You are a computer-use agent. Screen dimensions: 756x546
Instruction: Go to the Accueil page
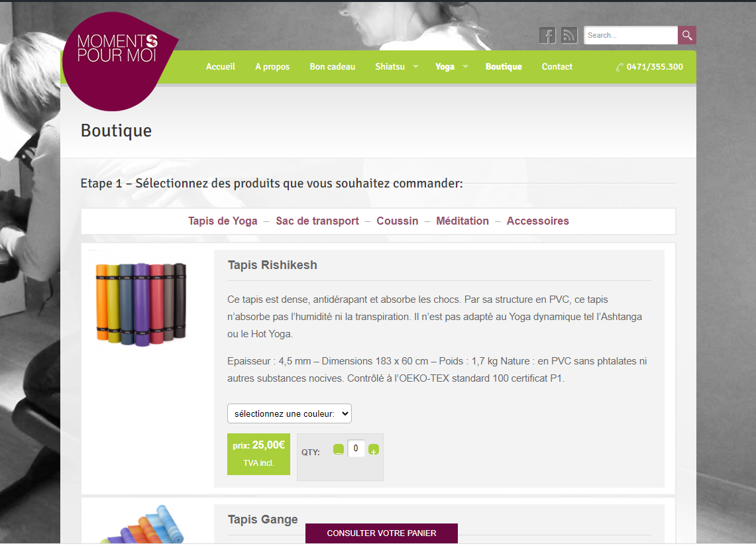[221, 66]
